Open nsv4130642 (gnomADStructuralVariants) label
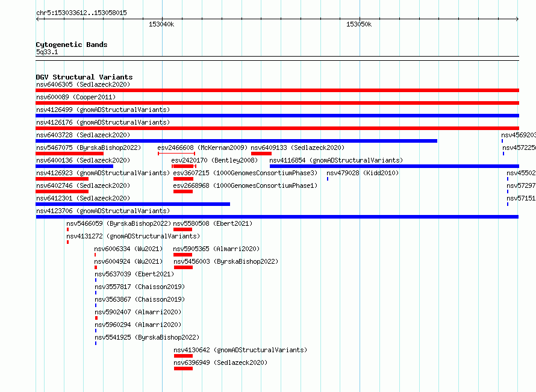The width and height of the screenshot is (536, 392). click(x=240, y=350)
